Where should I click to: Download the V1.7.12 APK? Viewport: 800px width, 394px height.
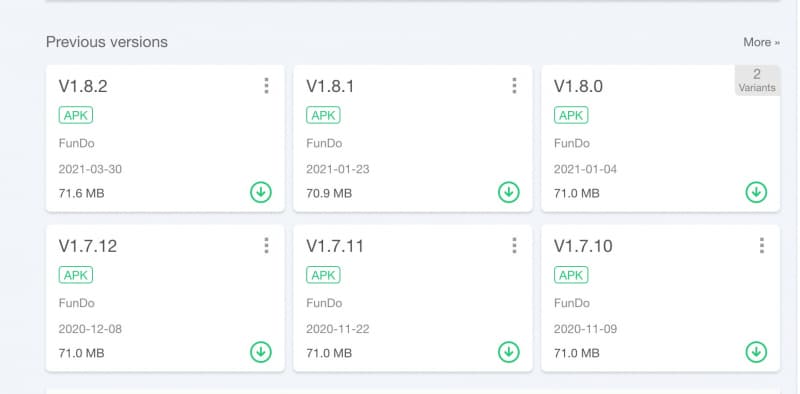click(x=261, y=352)
